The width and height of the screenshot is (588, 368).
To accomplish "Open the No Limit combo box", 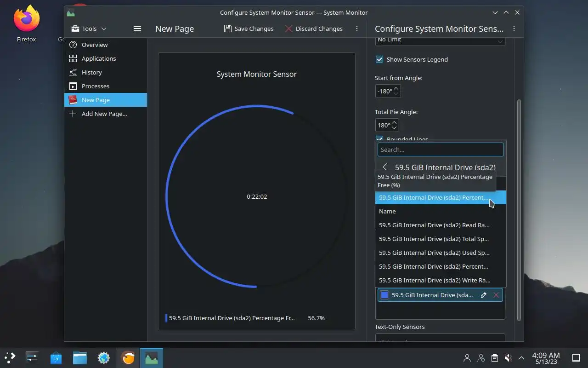I will click(x=440, y=40).
